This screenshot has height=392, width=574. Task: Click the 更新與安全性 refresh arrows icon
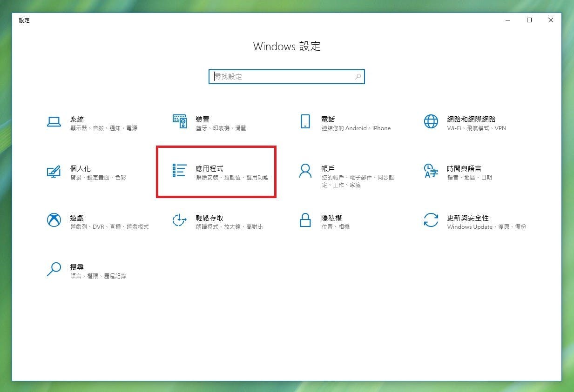pyautogui.click(x=431, y=220)
